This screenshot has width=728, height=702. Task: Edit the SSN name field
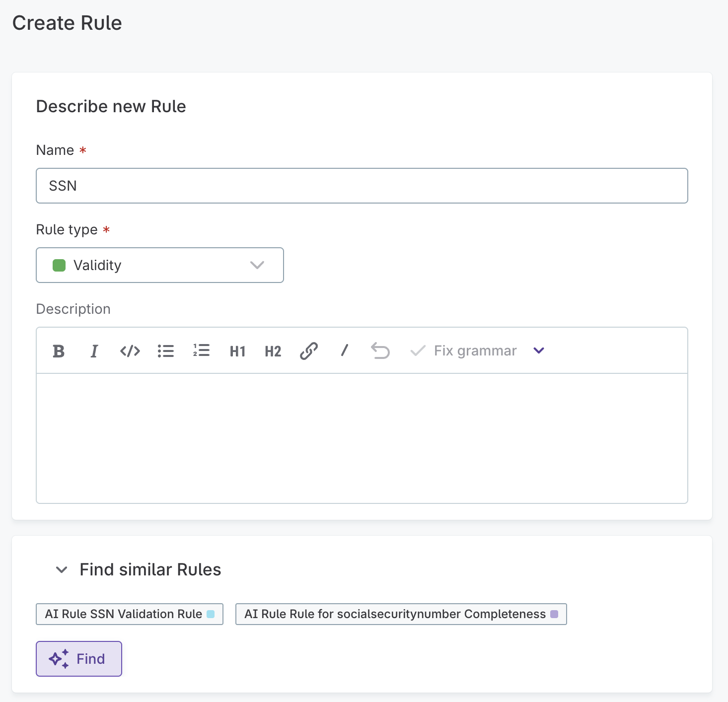pos(362,186)
